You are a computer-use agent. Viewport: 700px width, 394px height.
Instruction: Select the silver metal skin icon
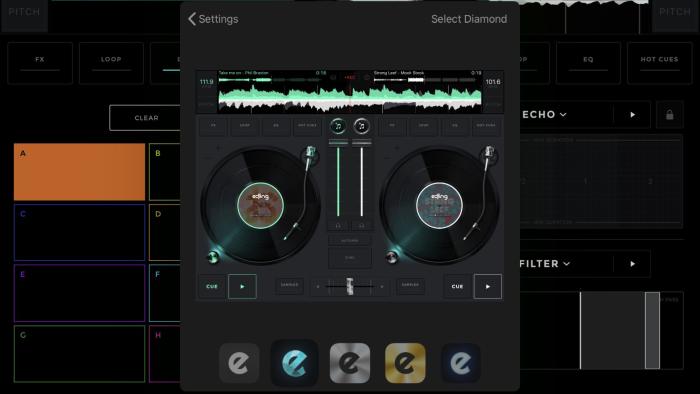(x=350, y=363)
